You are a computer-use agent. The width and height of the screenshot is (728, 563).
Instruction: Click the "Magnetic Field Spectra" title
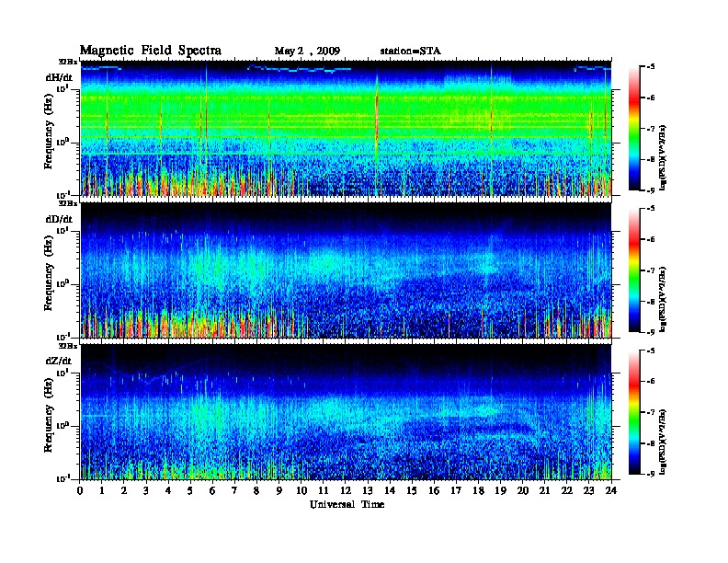click(x=151, y=51)
